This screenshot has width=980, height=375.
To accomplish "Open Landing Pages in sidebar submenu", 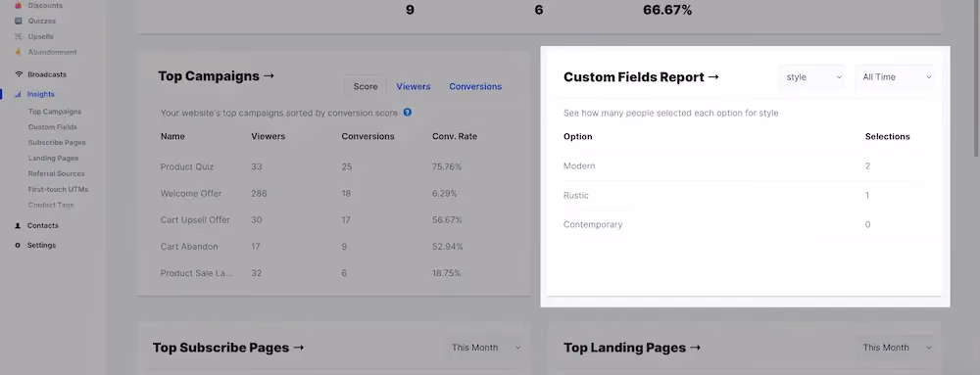I will coord(53,158).
